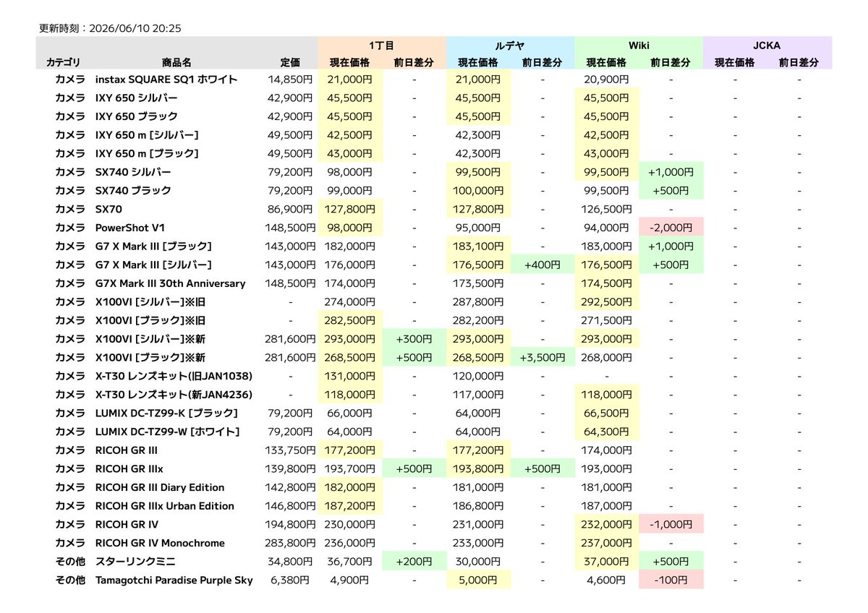868x613 pixels.
Task: Click the 274,000円 1丁目 price cell
Action: coord(350,301)
